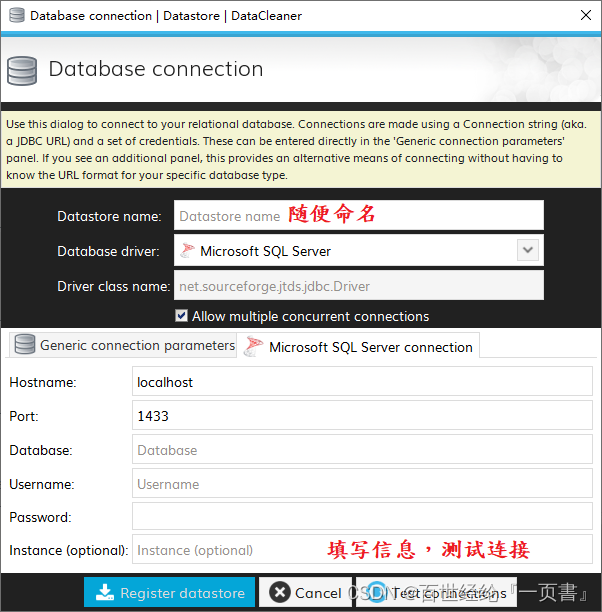Switch to Generic connection parameters tab
This screenshot has height=612, width=602.
[123, 345]
